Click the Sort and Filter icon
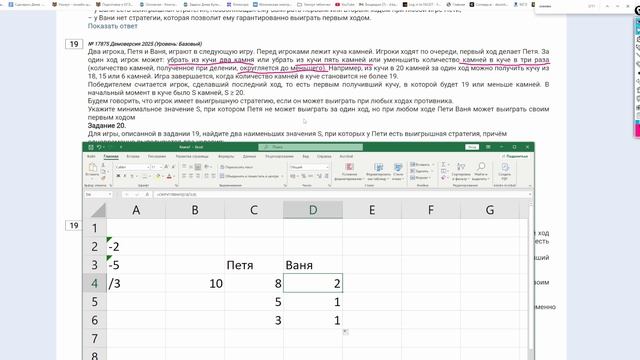Viewport: 640px width, 360px height. [x=461, y=167]
